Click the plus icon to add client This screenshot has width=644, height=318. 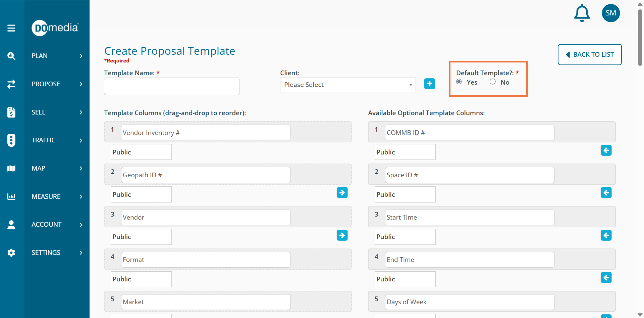[x=429, y=84]
